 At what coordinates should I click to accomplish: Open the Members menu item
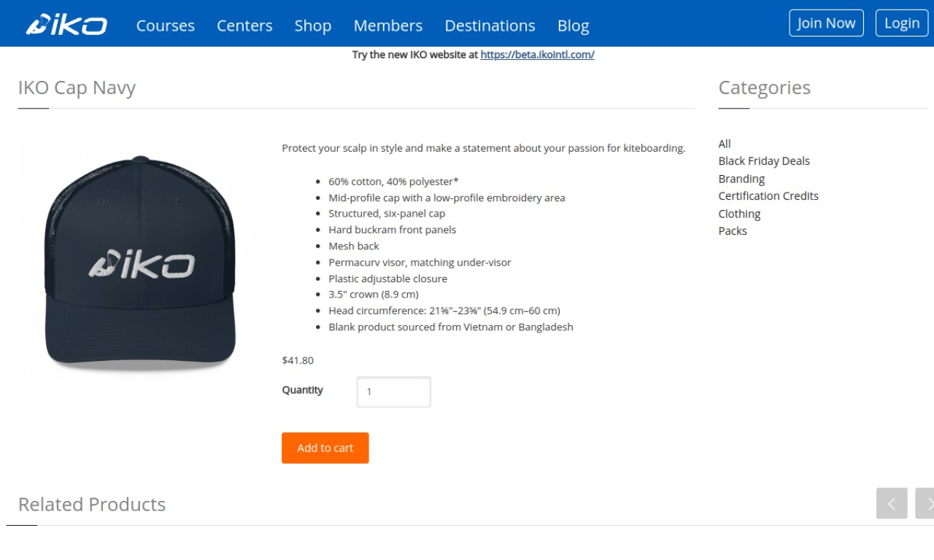click(x=388, y=26)
